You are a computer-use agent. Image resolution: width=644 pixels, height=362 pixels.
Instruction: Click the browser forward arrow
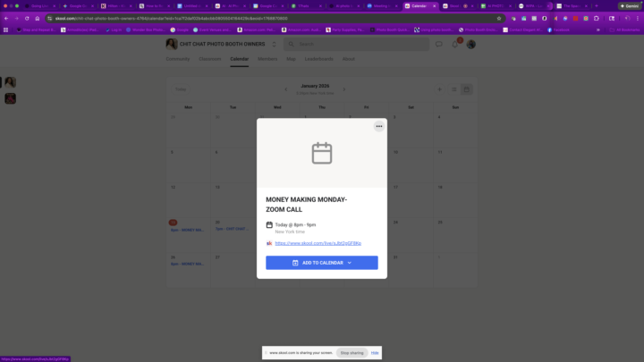[x=16, y=19]
